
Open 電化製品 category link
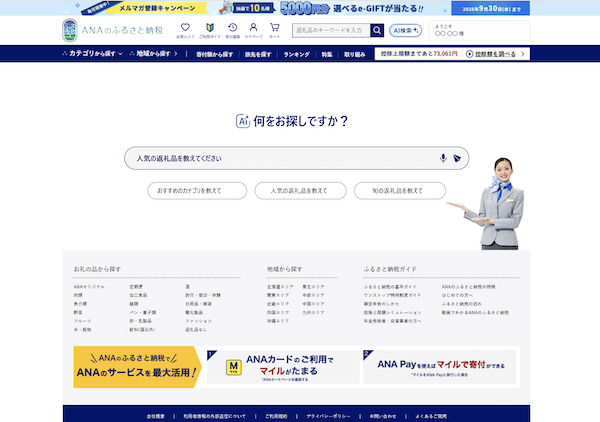pos(194,313)
